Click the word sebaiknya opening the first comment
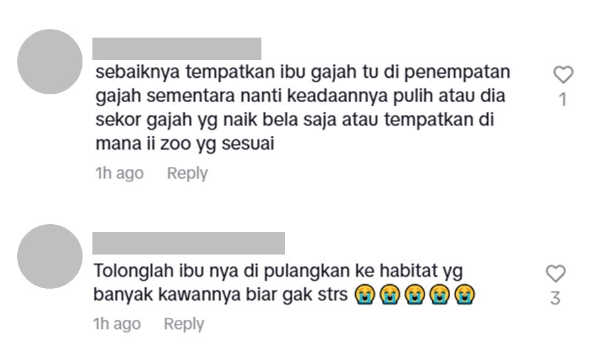Viewport: 604px width, 364px height. 137,73
